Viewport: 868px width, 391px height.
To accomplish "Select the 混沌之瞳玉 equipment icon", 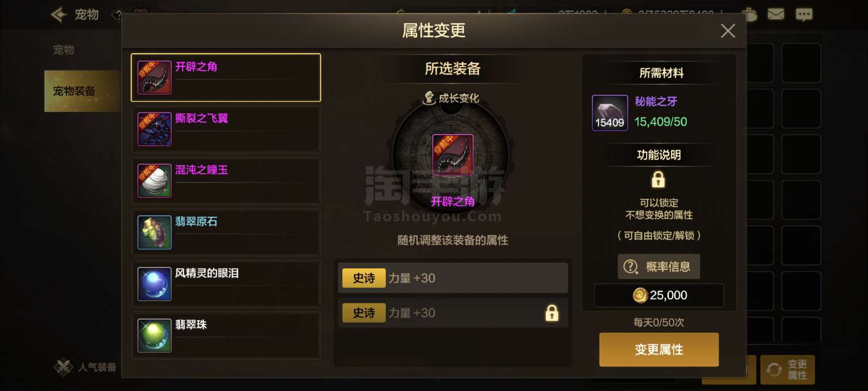I will (155, 180).
